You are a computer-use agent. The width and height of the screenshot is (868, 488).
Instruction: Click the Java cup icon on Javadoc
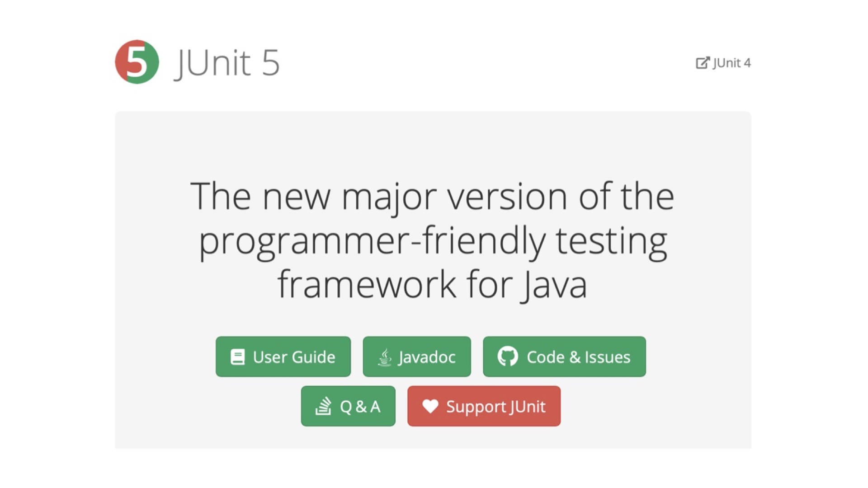click(x=385, y=357)
